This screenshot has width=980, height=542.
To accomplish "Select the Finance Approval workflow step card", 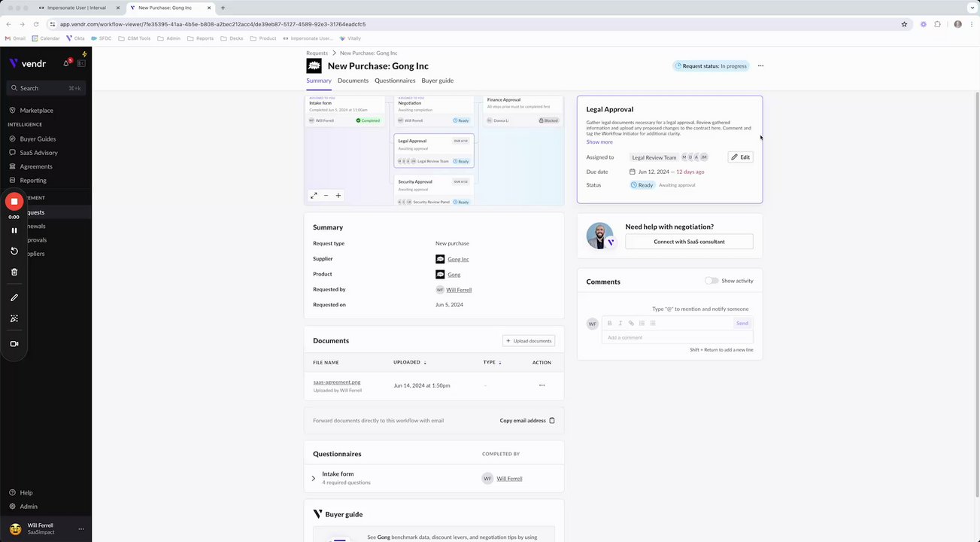I will [x=523, y=111].
